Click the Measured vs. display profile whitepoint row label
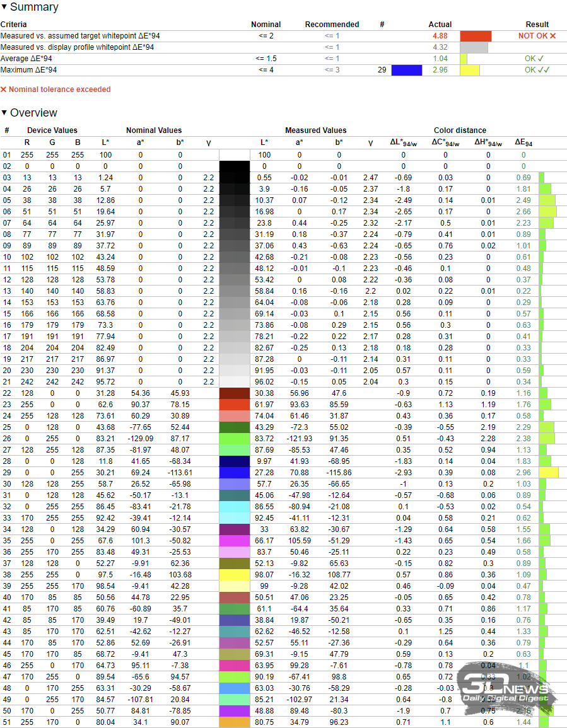The height and width of the screenshot is (728, 567). [x=77, y=47]
